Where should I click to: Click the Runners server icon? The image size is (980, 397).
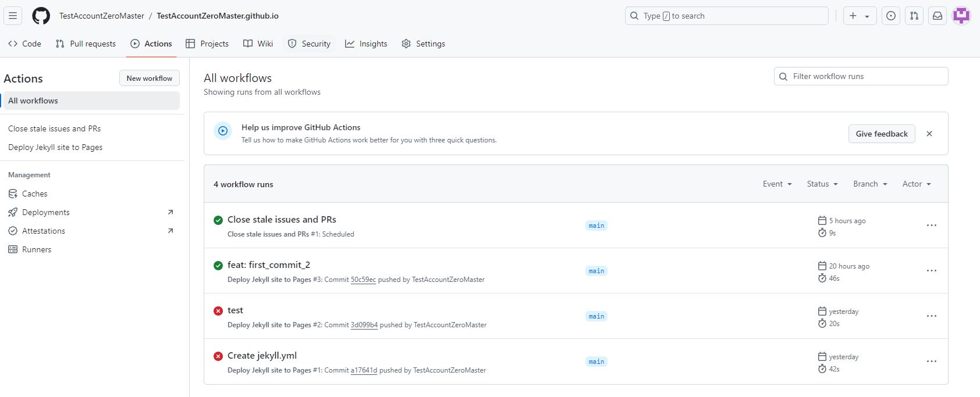(13, 249)
